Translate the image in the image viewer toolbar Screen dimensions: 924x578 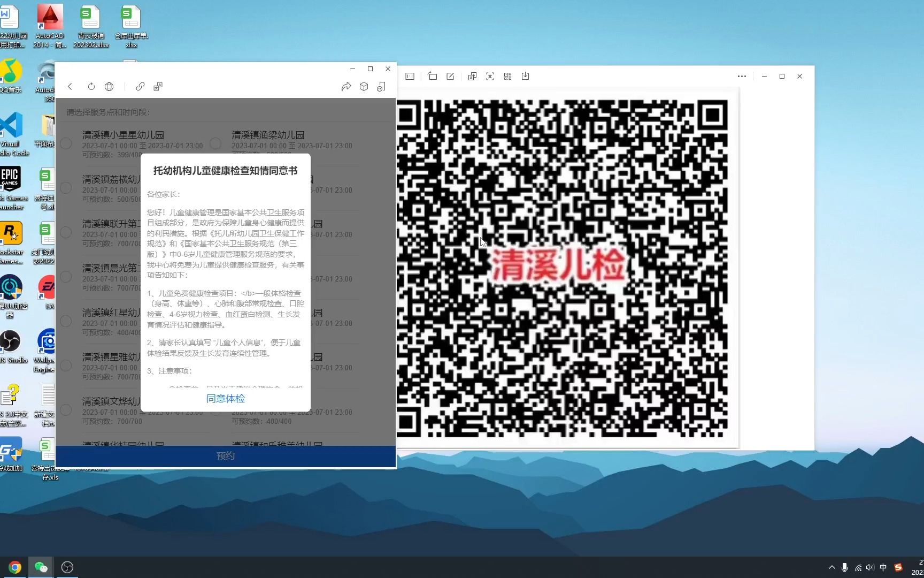click(x=472, y=77)
